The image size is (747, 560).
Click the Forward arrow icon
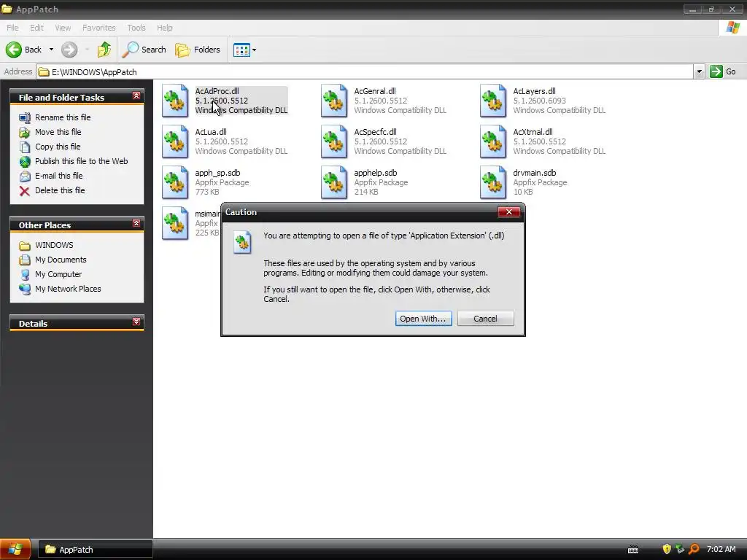[x=69, y=50]
